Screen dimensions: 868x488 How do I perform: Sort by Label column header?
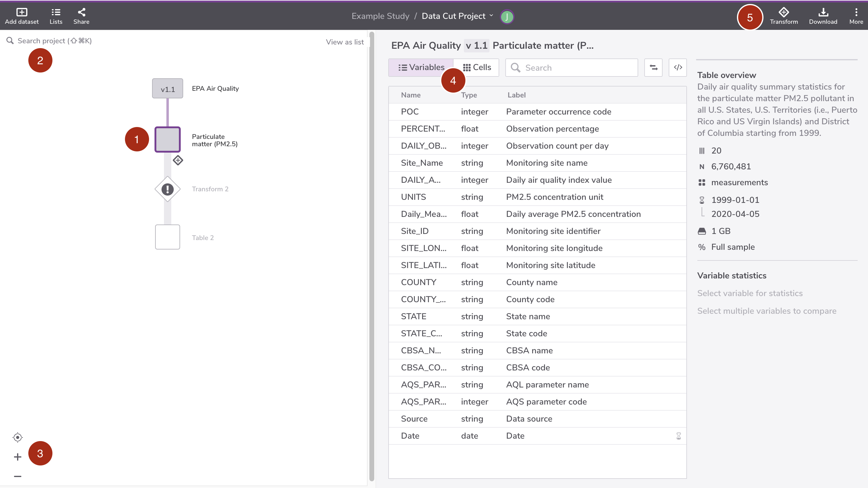click(x=516, y=95)
